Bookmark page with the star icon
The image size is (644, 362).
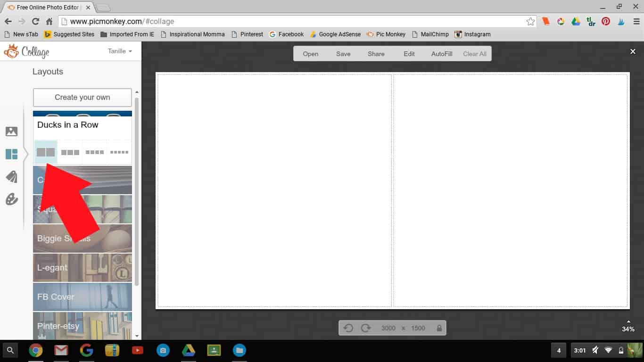coord(530,21)
